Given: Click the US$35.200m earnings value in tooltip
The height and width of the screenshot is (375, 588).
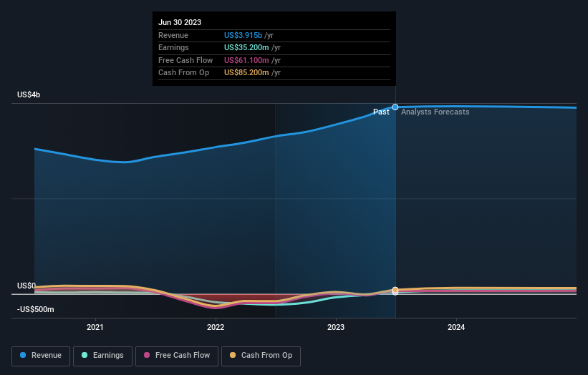Looking at the screenshot, I should pos(246,47).
